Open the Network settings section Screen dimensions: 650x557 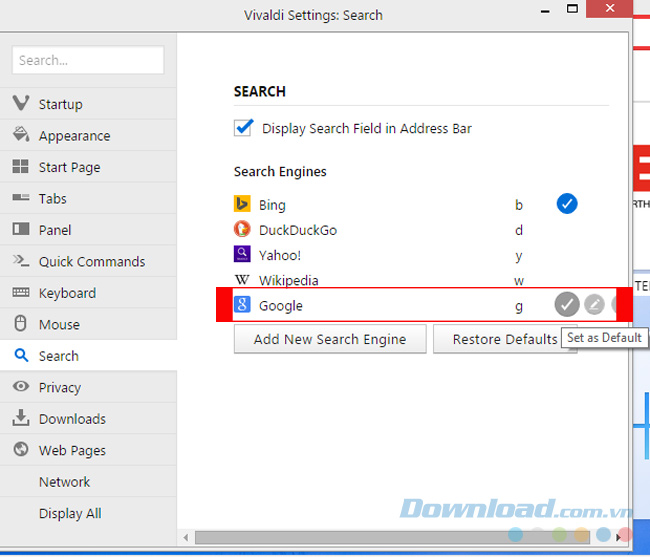tap(64, 482)
